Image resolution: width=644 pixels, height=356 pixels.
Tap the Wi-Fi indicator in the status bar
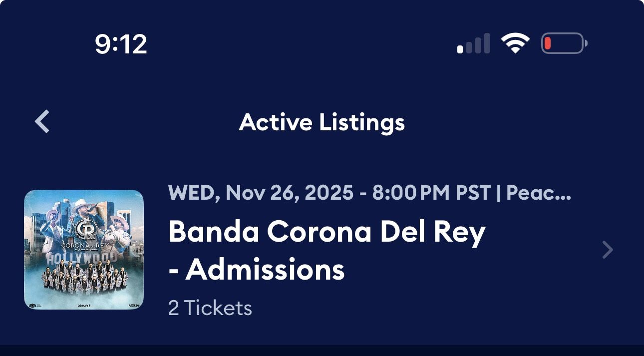coord(515,42)
